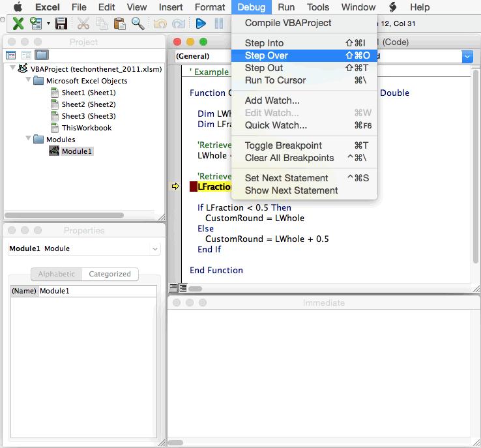
Task: Open the File menu
Action: tap(79, 7)
